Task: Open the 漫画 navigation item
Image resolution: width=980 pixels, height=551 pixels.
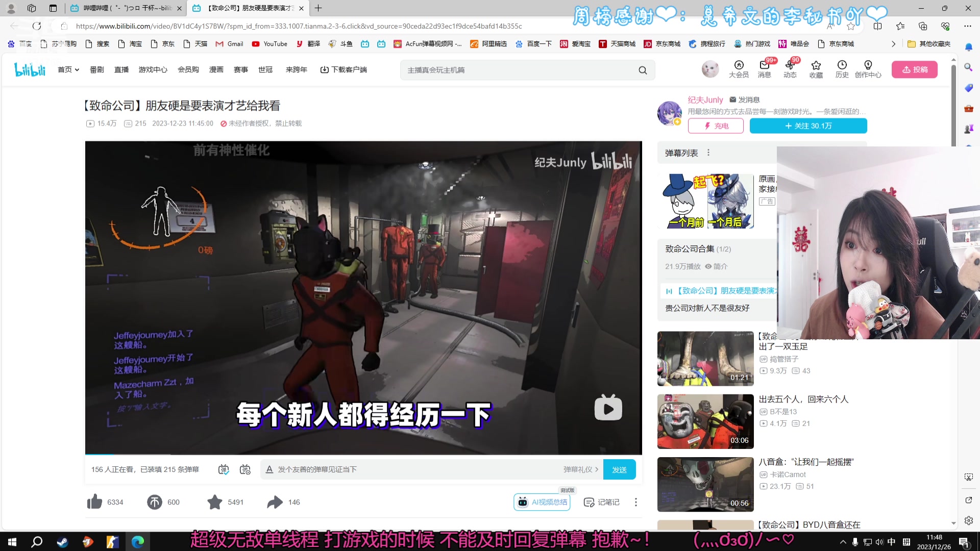Action: [216, 70]
